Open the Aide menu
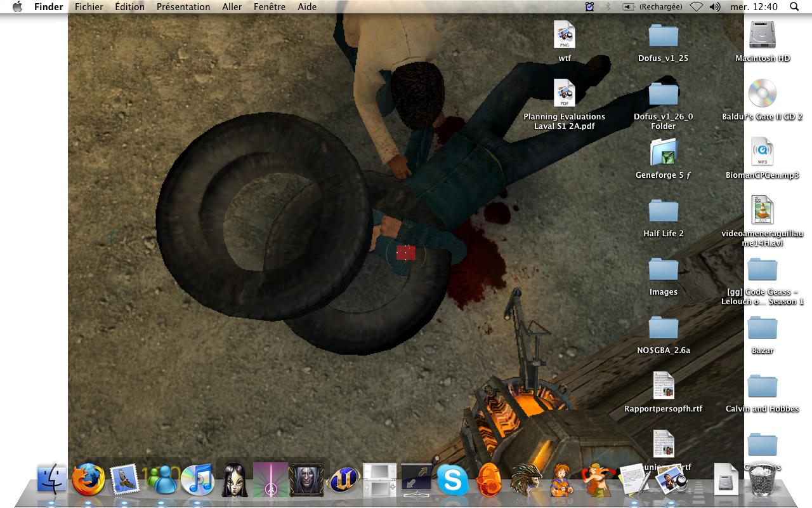This screenshot has width=812, height=508. [307, 7]
